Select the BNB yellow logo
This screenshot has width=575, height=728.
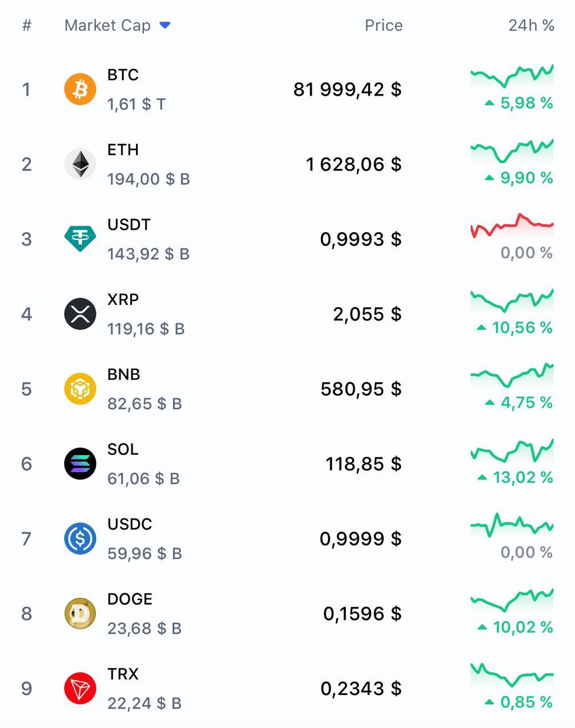[80, 389]
